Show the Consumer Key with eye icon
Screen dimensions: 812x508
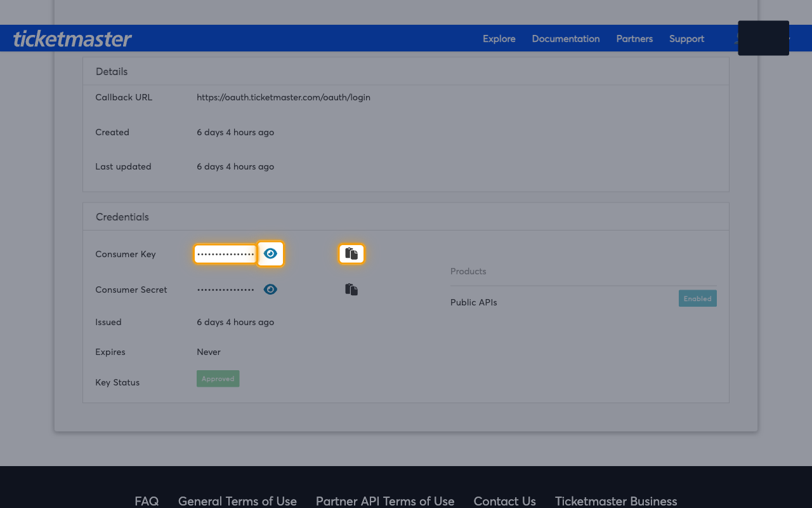point(270,254)
